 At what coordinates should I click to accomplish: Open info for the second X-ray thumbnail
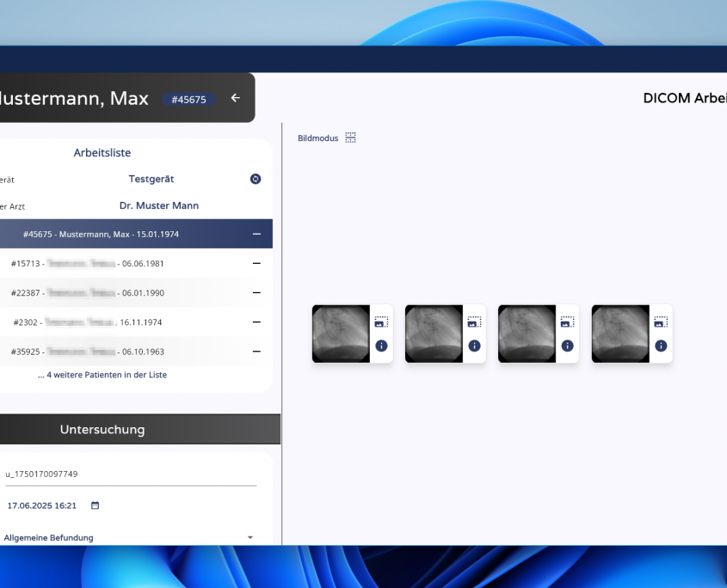[474, 345]
